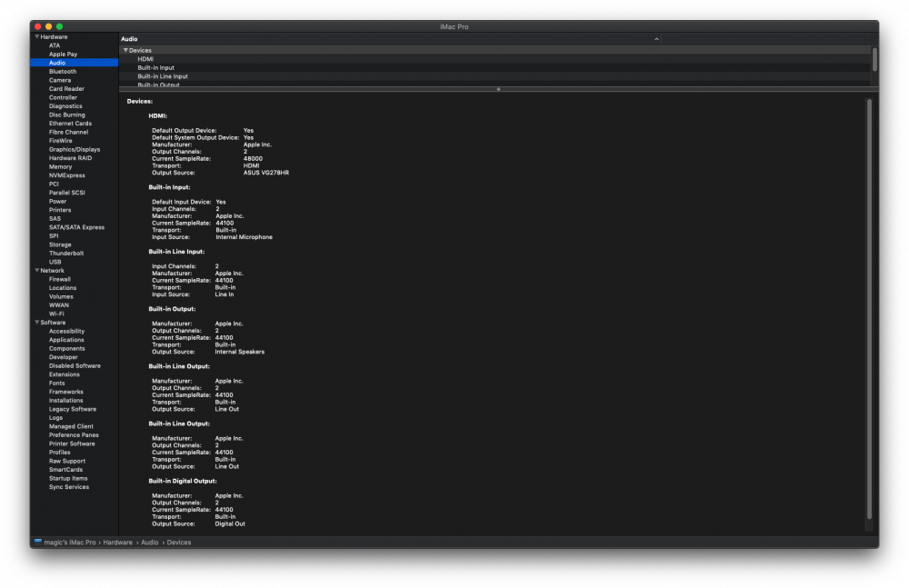Select Preference Panes entry
Viewport: 909px width, 588px height.
[74, 435]
